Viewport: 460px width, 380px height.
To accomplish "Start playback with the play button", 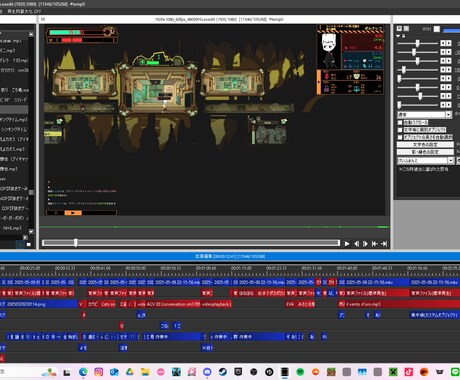I will (x=347, y=244).
